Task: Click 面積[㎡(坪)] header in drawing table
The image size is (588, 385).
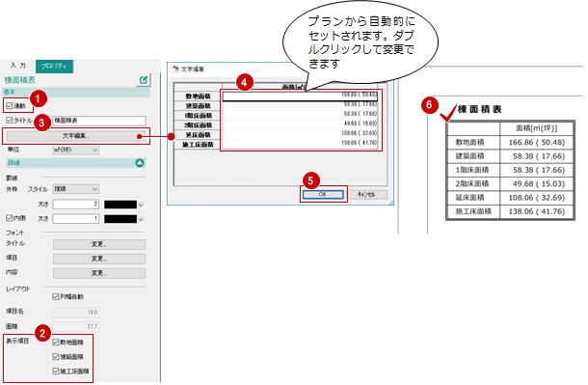Action: pos(537,128)
